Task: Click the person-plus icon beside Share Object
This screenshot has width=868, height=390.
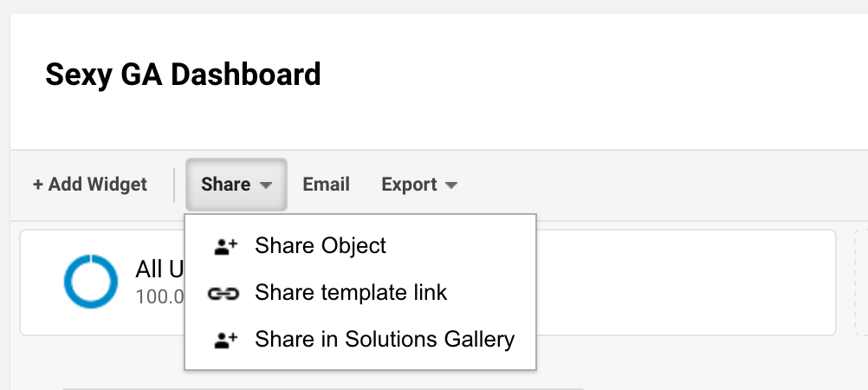Action: [x=225, y=246]
